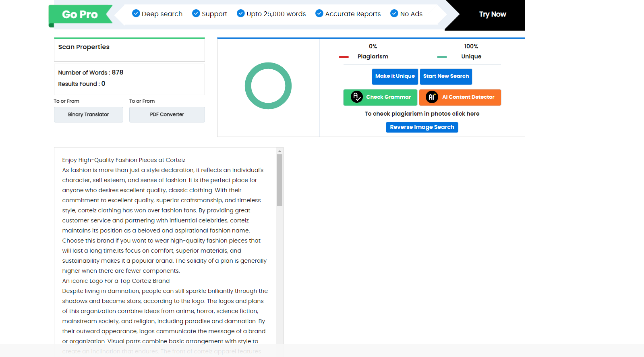Click the Support checkmark icon
Screen dimensions: 644x357
196,13
